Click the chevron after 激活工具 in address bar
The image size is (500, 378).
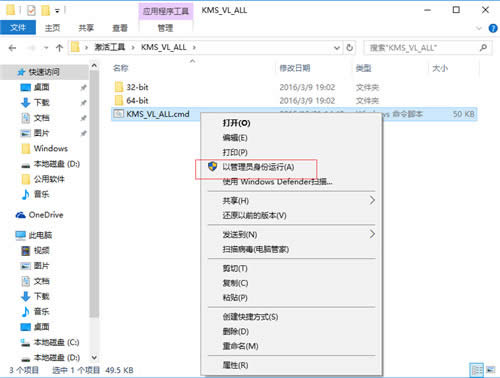133,48
